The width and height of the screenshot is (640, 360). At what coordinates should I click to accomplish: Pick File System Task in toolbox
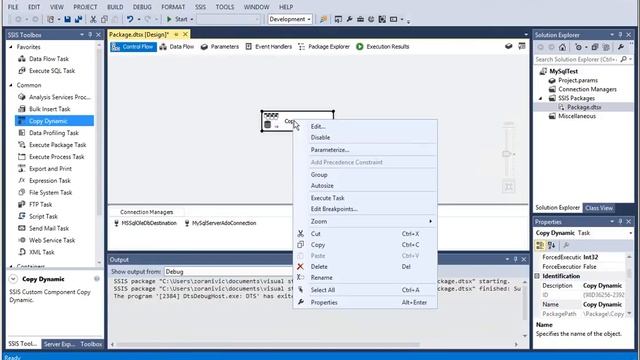coord(50,192)
